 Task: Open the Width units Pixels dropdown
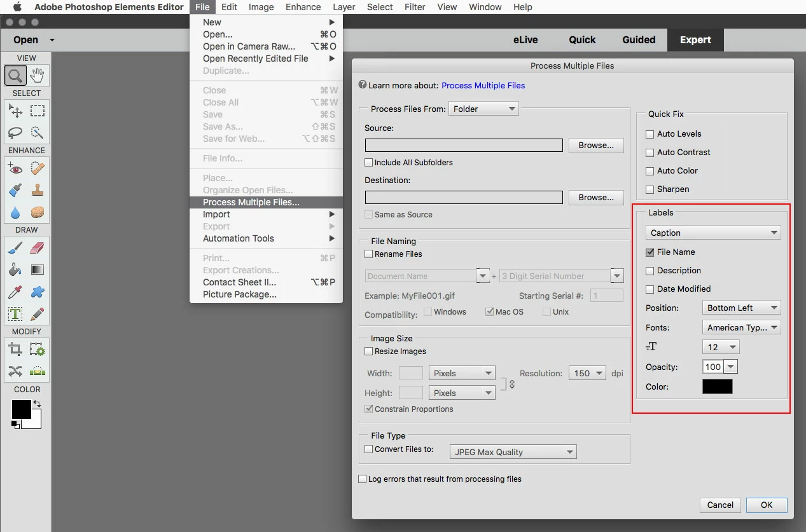tap(462, 373)
